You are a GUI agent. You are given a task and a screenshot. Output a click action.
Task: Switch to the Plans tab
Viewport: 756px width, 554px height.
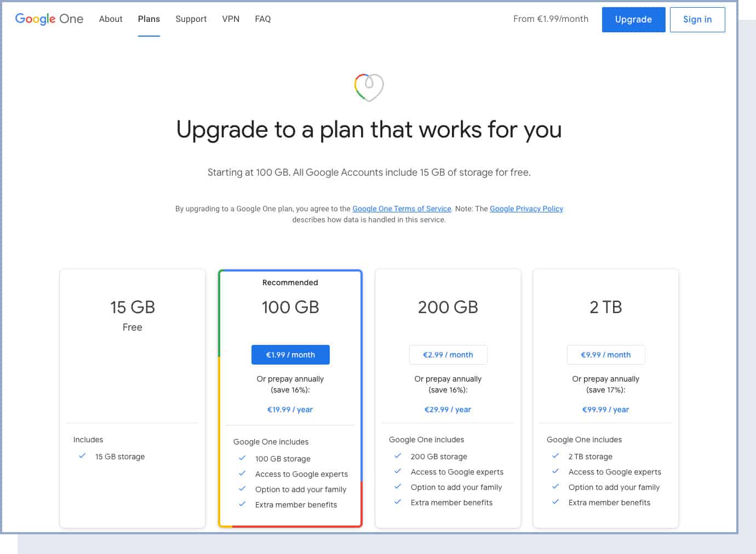[x=149, y=19]
